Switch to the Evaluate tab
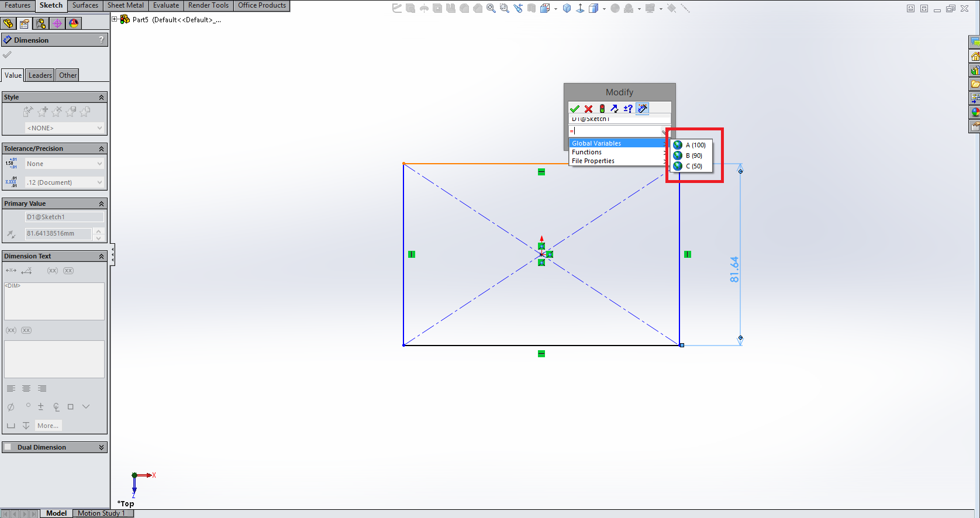980x518 pixels. [x=166, y=5]
